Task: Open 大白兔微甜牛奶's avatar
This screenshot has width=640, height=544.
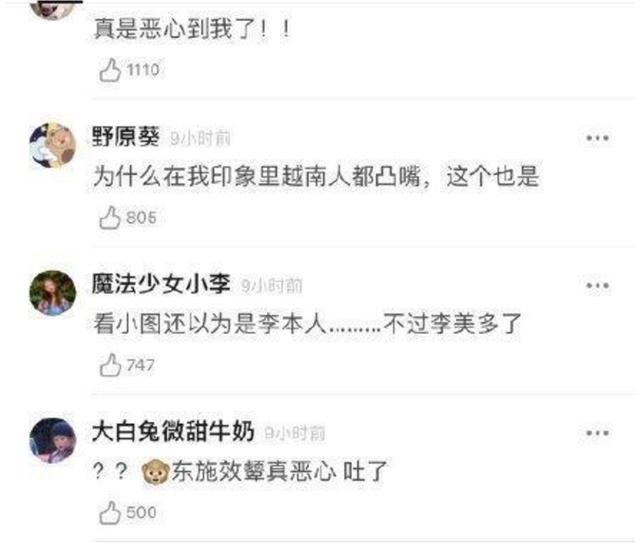Action: [53, 441]
